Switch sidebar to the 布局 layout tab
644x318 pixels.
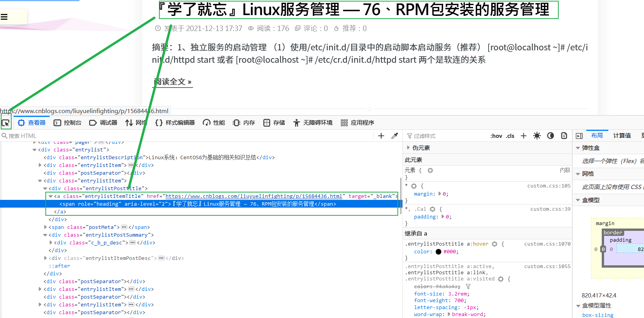pos(597,136)
